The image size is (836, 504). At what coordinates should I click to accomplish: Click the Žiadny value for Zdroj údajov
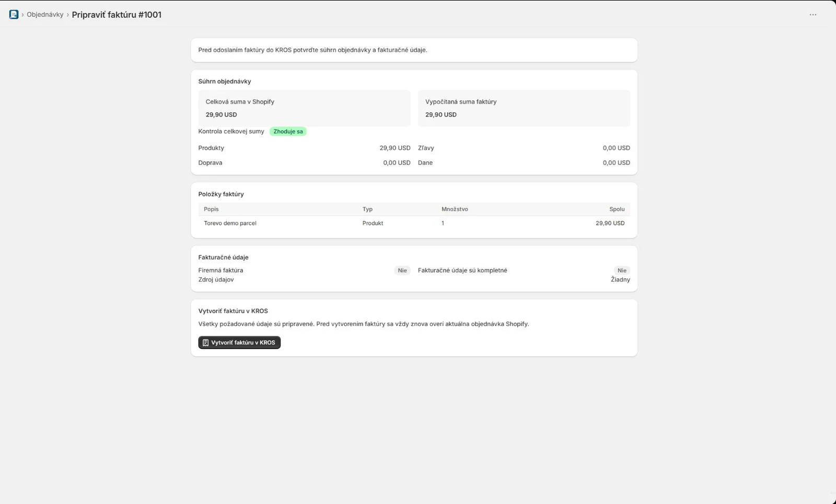(x=620, y=279)
